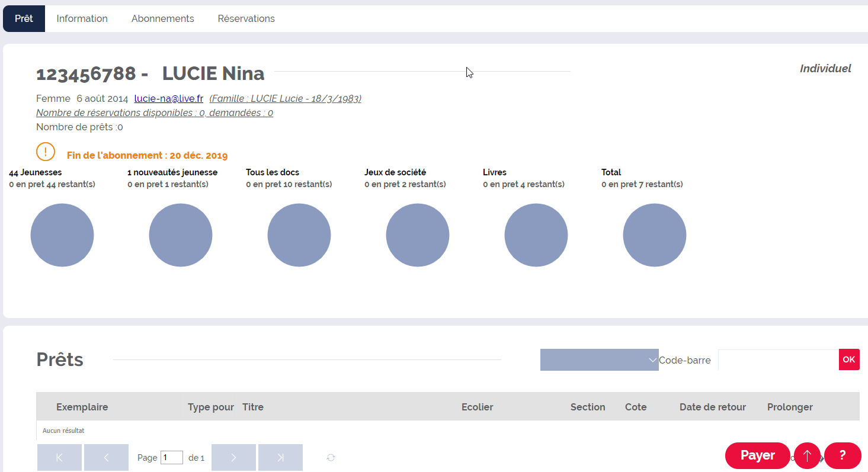Click the Total quota circle

tap(655, 235)
